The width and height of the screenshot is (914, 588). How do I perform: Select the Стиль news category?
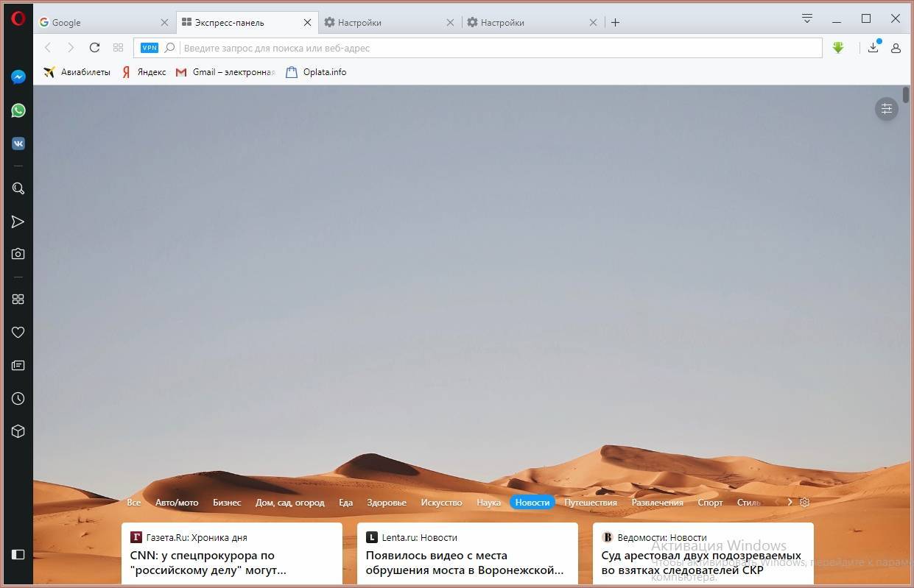tap(748, 503)
